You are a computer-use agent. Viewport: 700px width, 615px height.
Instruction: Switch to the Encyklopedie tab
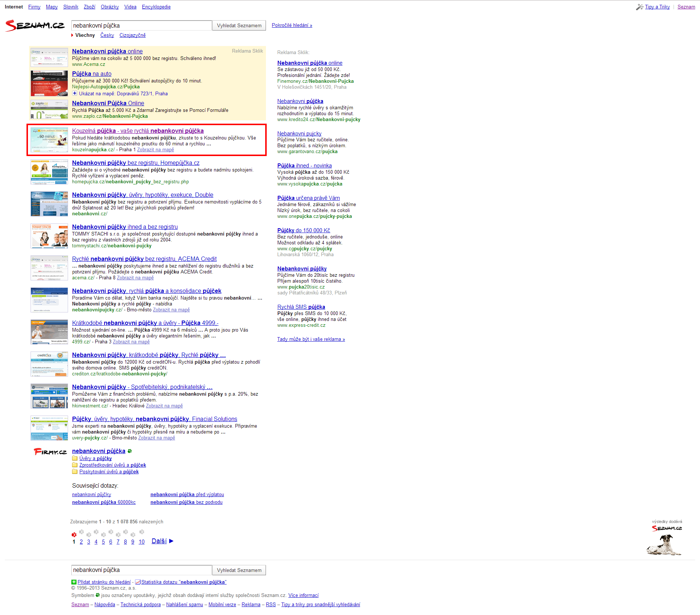pos(156,7)
